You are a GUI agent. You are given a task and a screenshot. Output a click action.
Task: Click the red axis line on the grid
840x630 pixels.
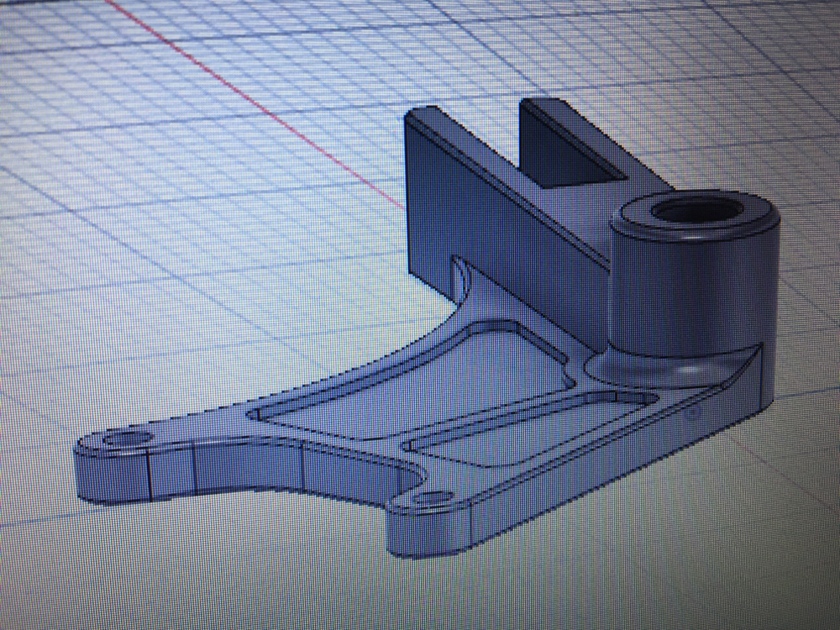click(255, 103)
